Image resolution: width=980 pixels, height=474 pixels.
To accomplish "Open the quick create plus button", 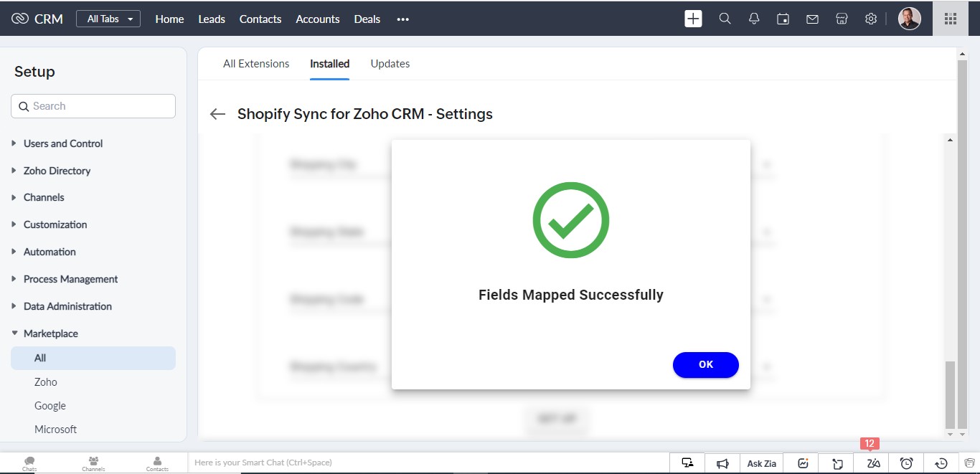I will point(693,19).
